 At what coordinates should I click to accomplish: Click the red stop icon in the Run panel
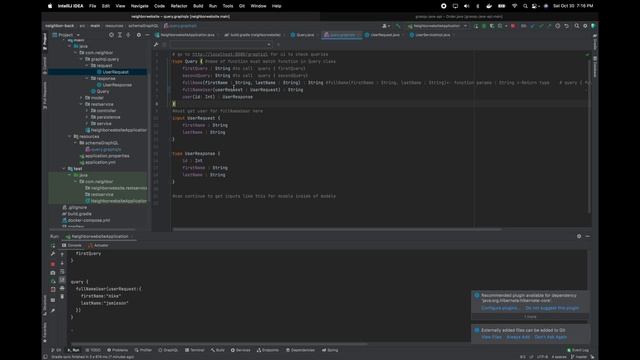point(53,264)
